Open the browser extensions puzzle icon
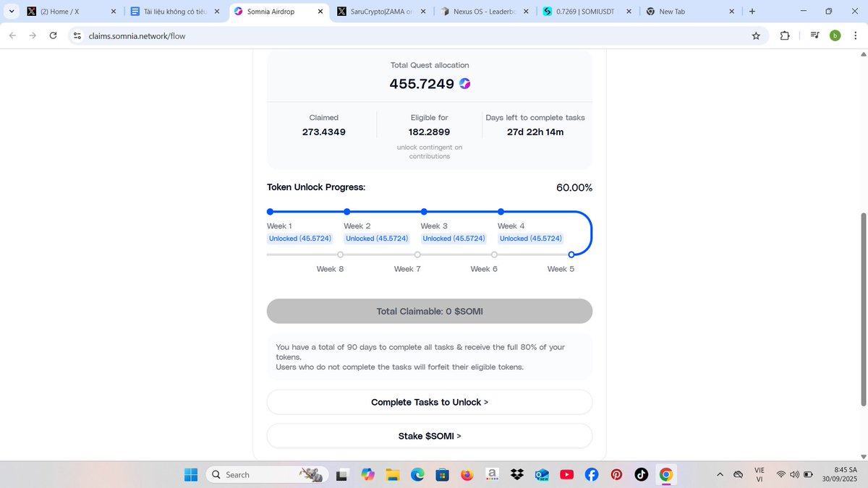 click(x=785, y=35)
